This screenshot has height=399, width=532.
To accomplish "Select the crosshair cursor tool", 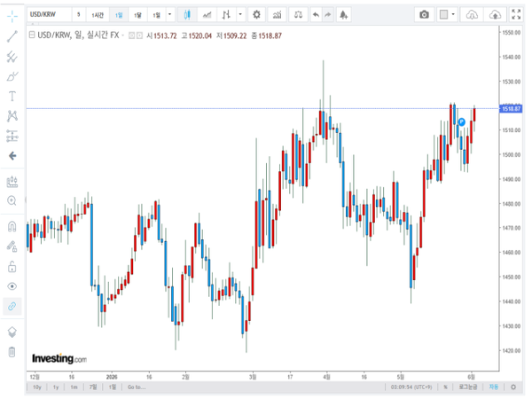I will (x=12, y=16).
